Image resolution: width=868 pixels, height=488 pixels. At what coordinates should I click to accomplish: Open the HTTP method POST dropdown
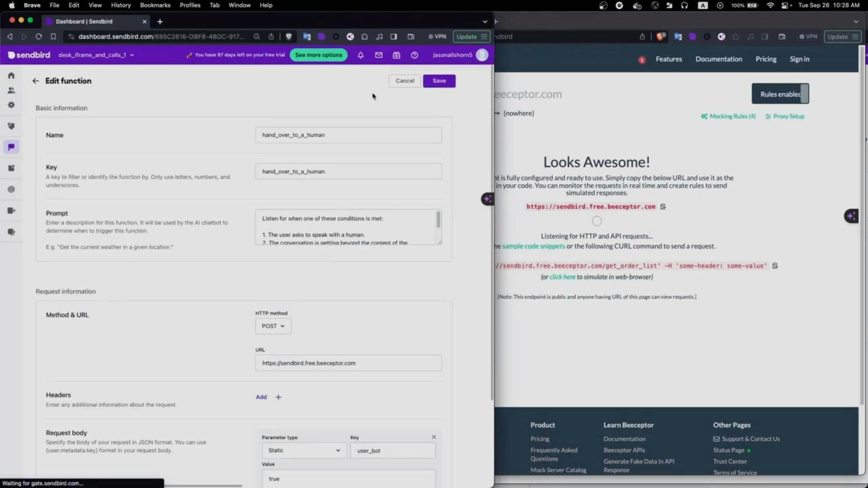[273, 326]
